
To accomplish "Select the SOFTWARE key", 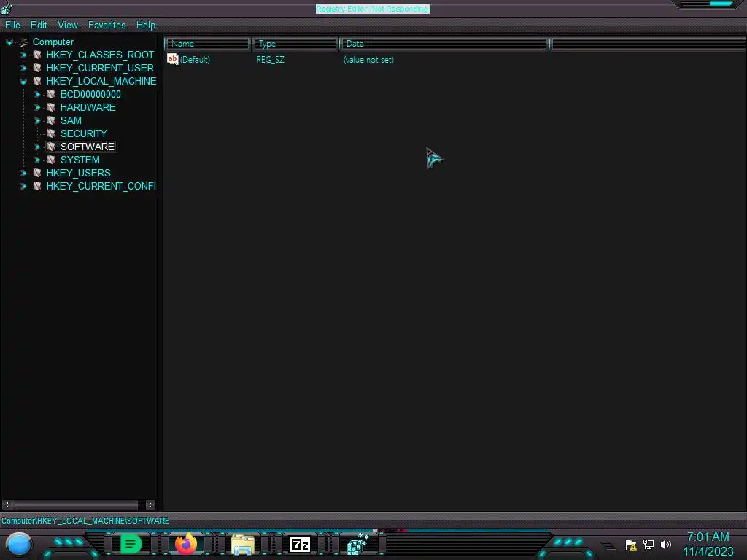I will (x=88, y=147).
